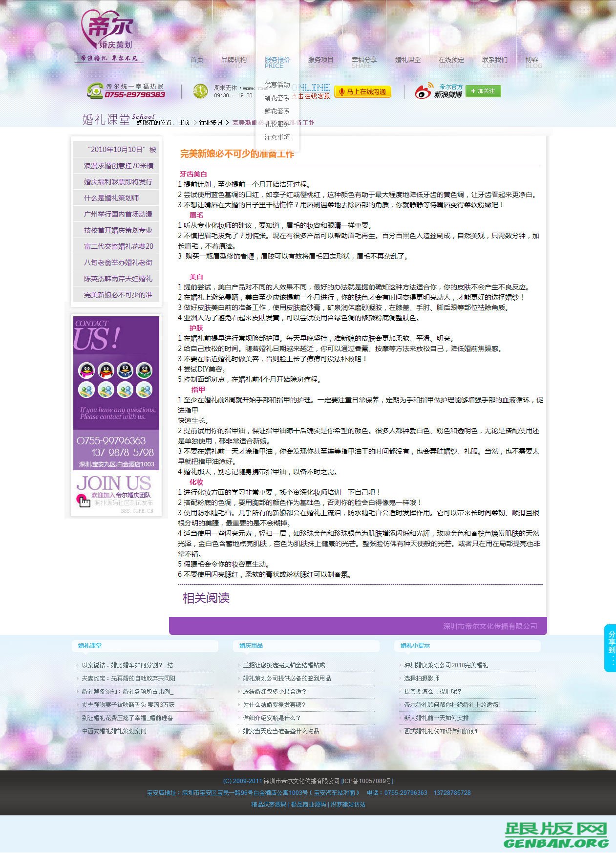
Task: Open sidebar article 八旬老翁举办婚礼老街
Action: (x=116, y=262)
